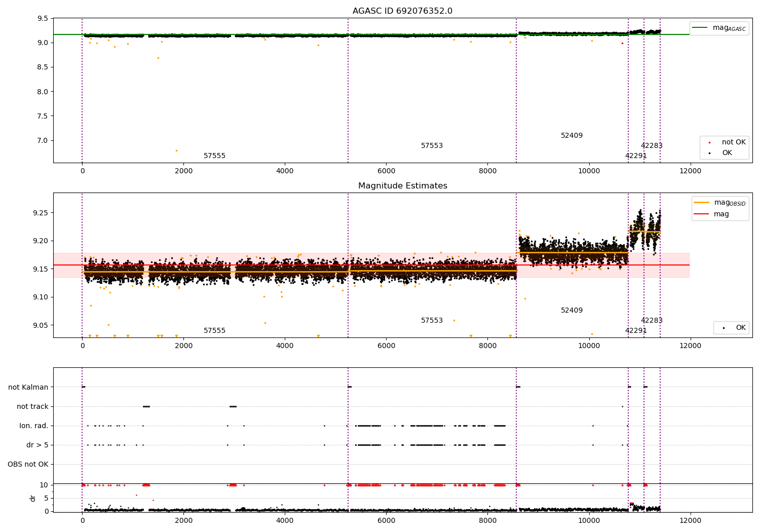Image resolution: width=760 pixels, height=532 pixels.
Task: Click the title 'AGASC ID 692076352.0'
Action: [403, 11]
